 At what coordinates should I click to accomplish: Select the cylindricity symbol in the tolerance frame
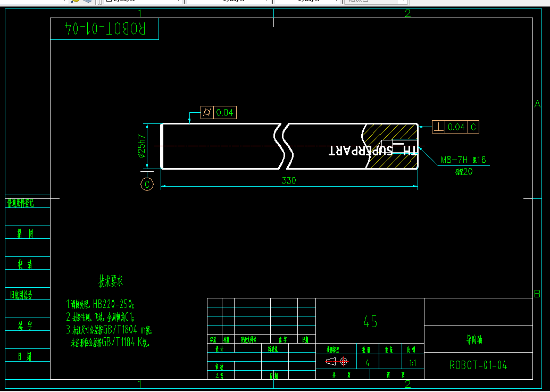pos(207,113)
